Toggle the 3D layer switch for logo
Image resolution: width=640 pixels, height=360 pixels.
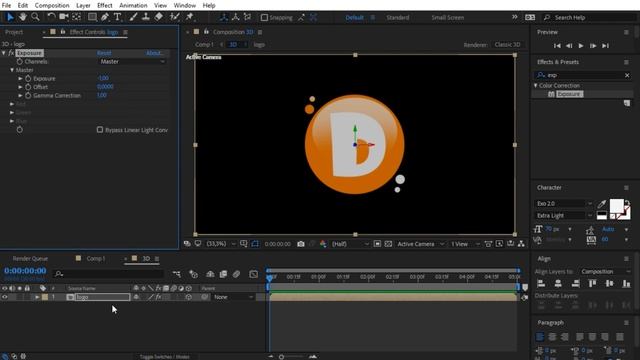tap(189, 297)
